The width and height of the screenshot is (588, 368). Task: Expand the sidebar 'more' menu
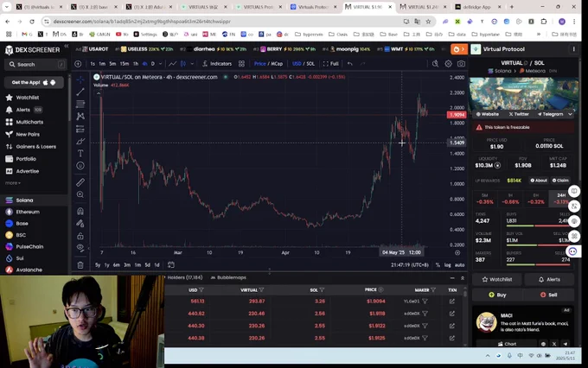[x=13, y=183]
